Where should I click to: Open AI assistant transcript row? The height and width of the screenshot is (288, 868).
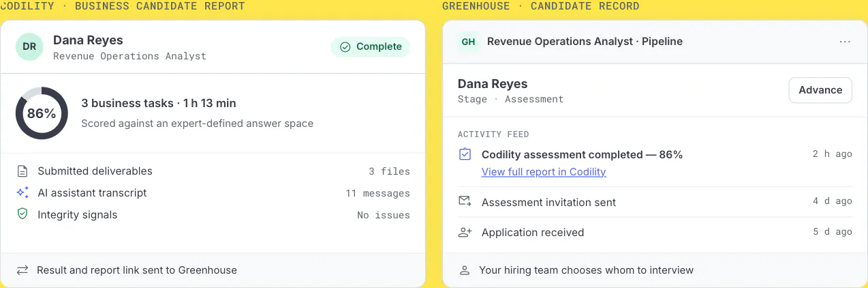213,192
